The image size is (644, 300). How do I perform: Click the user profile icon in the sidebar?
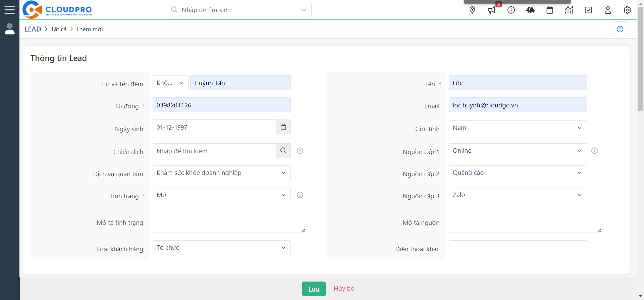(x=10, y=29)
